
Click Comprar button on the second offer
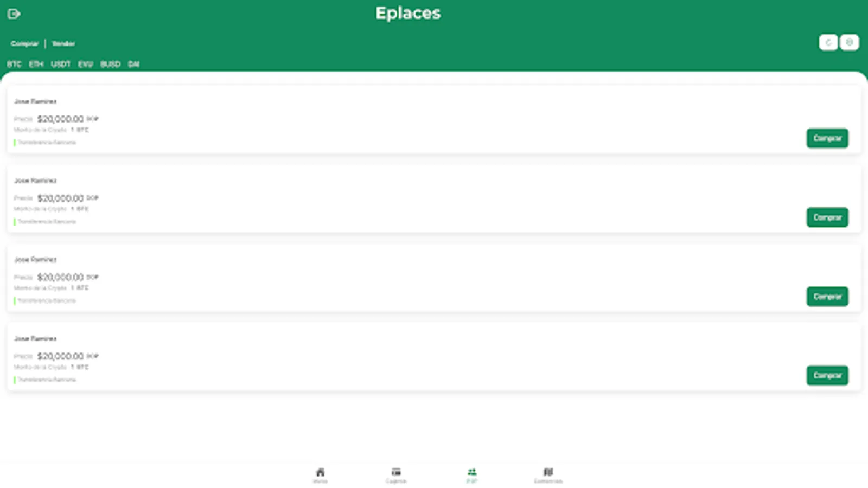(827, 217)
